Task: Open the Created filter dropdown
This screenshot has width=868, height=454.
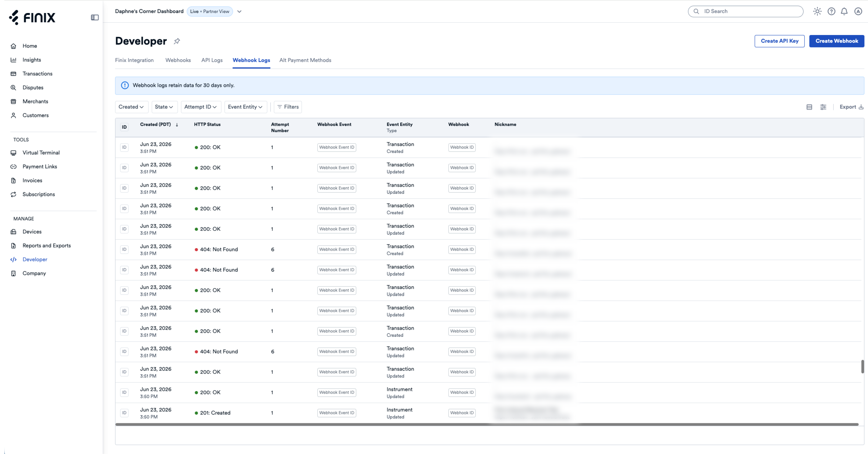Action: 131,107
